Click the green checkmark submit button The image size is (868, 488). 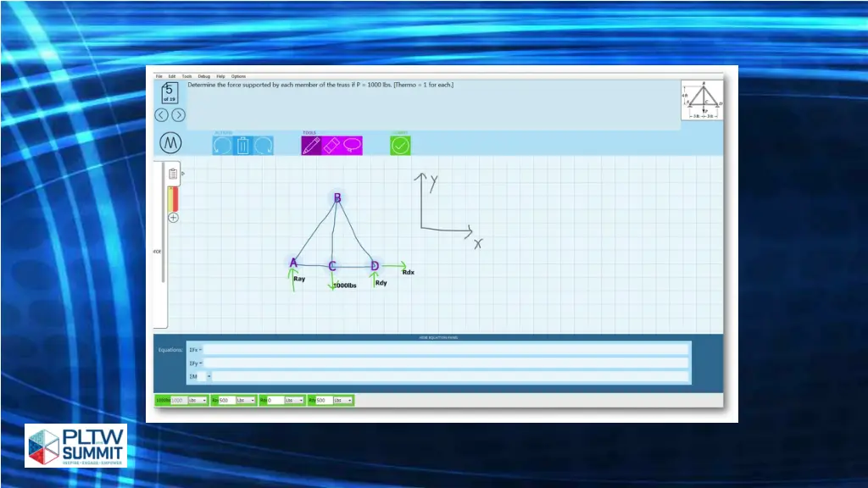pos(400,145)
